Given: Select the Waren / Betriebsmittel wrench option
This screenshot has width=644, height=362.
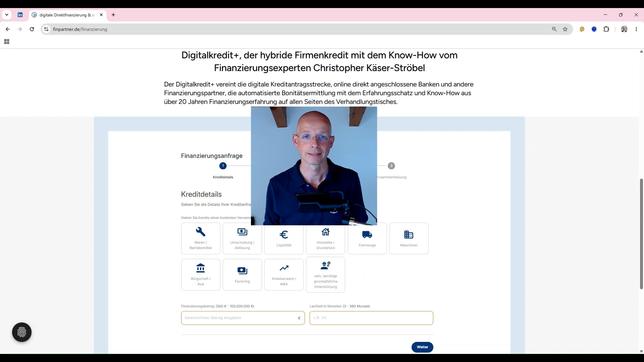Looking at the screenshot, I should pyautogui.click(x=201, y=238).
